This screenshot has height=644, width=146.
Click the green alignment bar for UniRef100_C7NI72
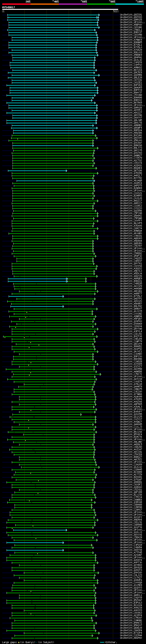(57, 375)
